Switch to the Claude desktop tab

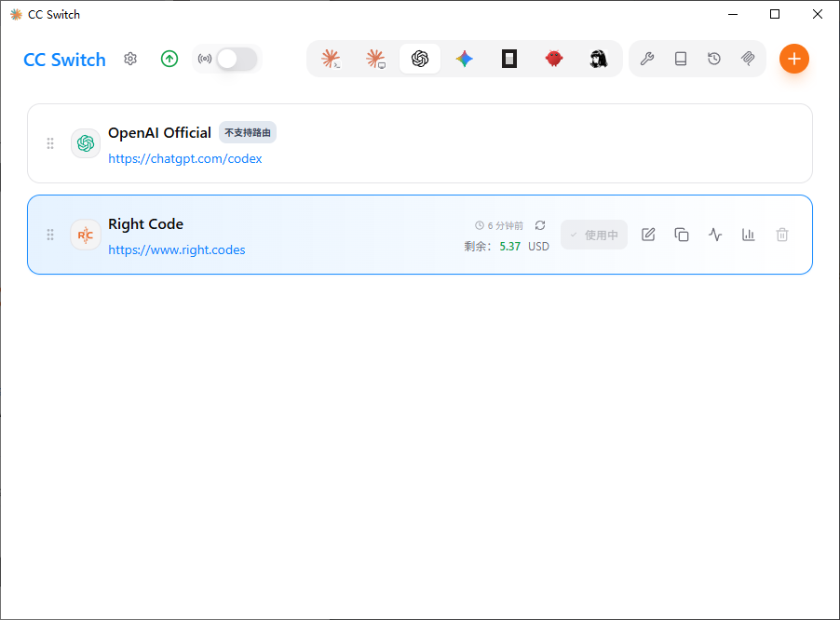[375, 59]
